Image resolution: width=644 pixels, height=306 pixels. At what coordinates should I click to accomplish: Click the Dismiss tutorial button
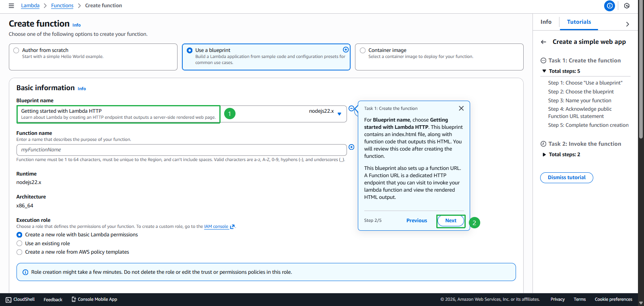[566, 178]
